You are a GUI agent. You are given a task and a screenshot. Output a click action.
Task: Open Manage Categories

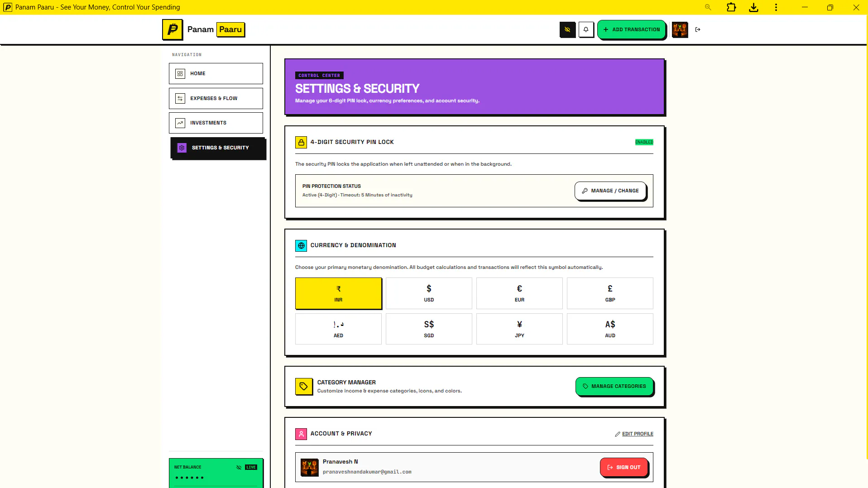(x=614, y=386)
